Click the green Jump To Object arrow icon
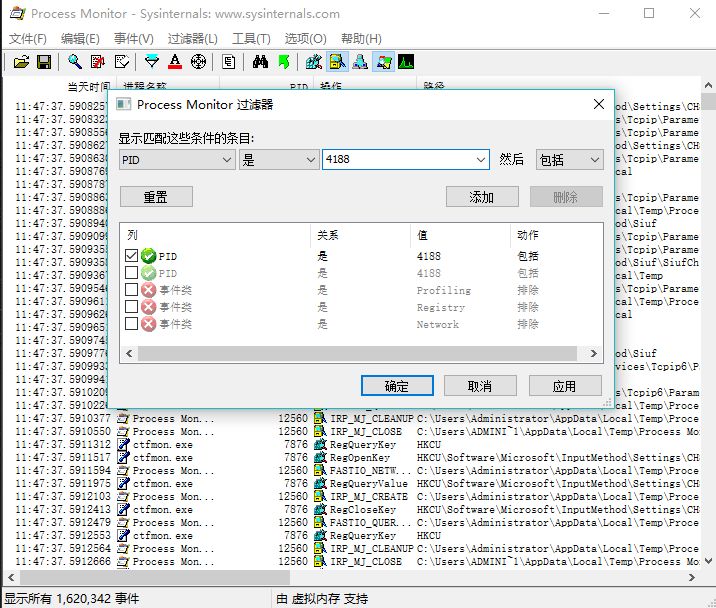Screen dimensions: 716x608 [x=284, y=62]
